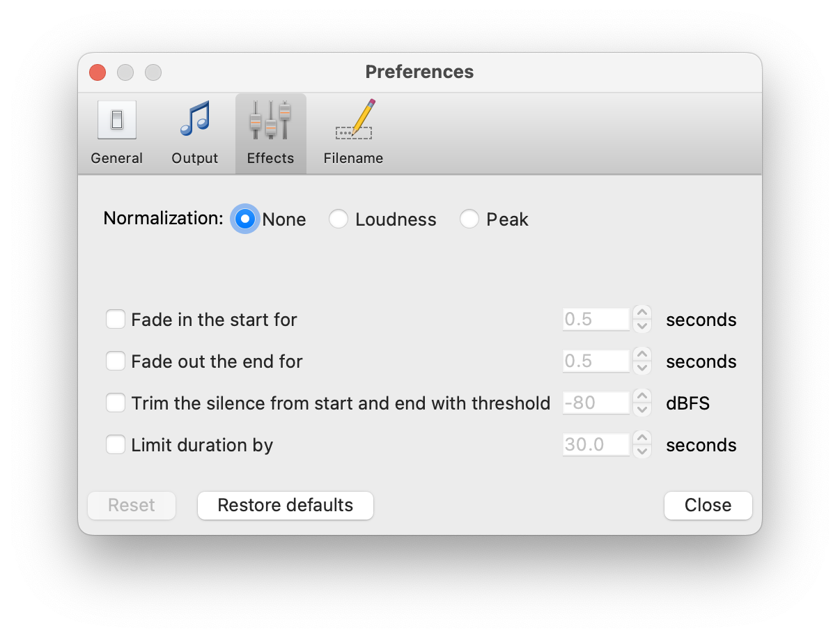Click the fade-in seconds input field
The width and height of the screenshot is (840, 638).
coord(596,319)
